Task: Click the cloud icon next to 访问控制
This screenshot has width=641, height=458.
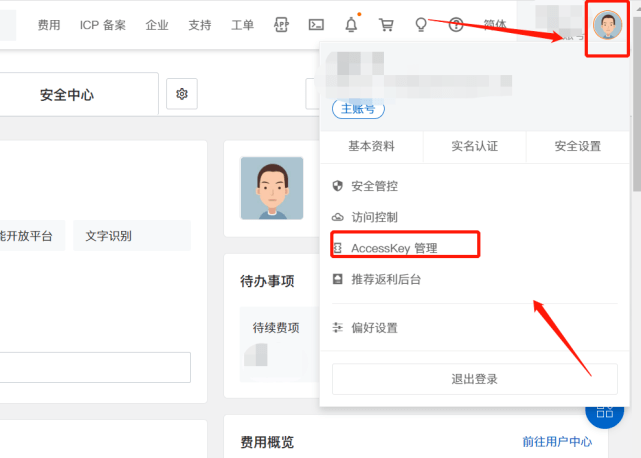Action: 337,217
